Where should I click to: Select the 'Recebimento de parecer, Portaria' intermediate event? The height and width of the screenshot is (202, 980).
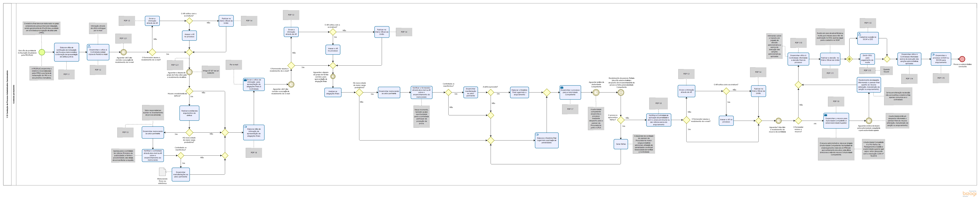tap(621, 92)
